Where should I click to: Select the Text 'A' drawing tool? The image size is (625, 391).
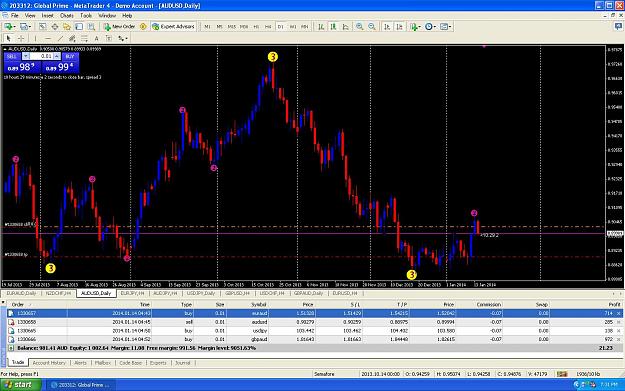click(96, 39)
